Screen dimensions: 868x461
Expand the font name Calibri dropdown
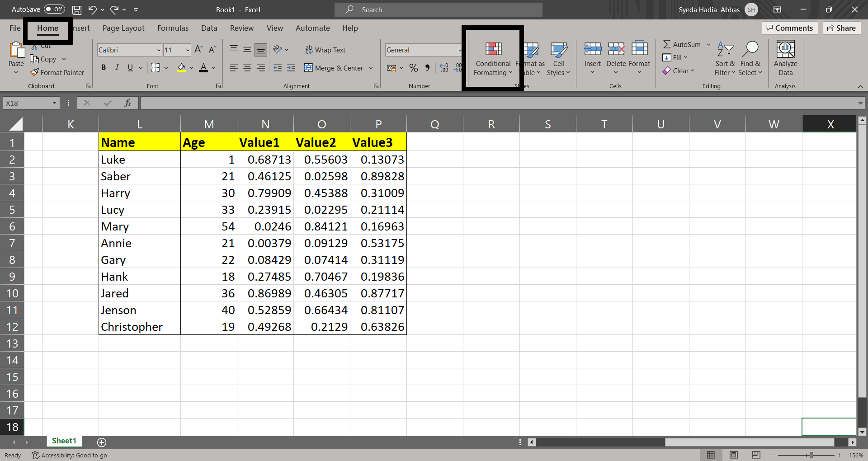[x=158, y=50]
